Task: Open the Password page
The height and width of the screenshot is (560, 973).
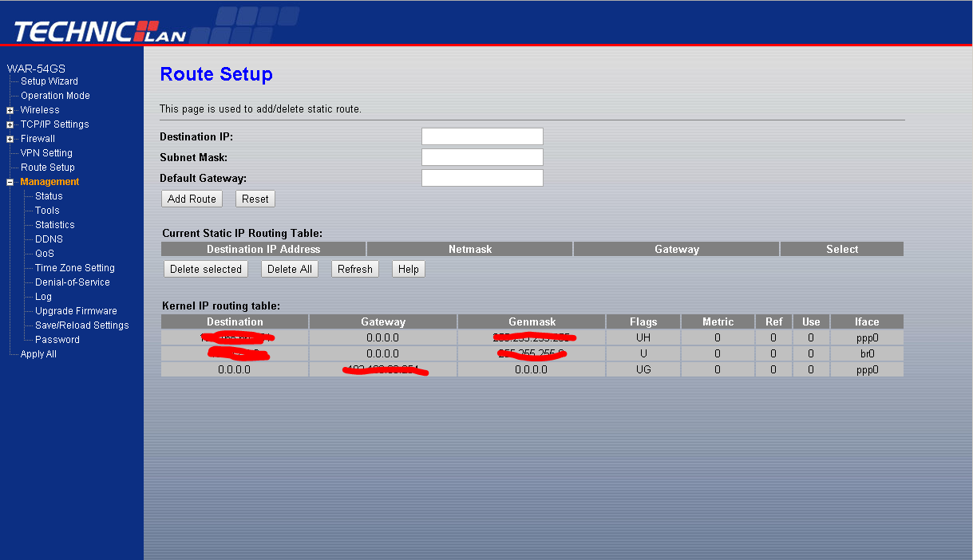Action: click(x=57, y=340)
